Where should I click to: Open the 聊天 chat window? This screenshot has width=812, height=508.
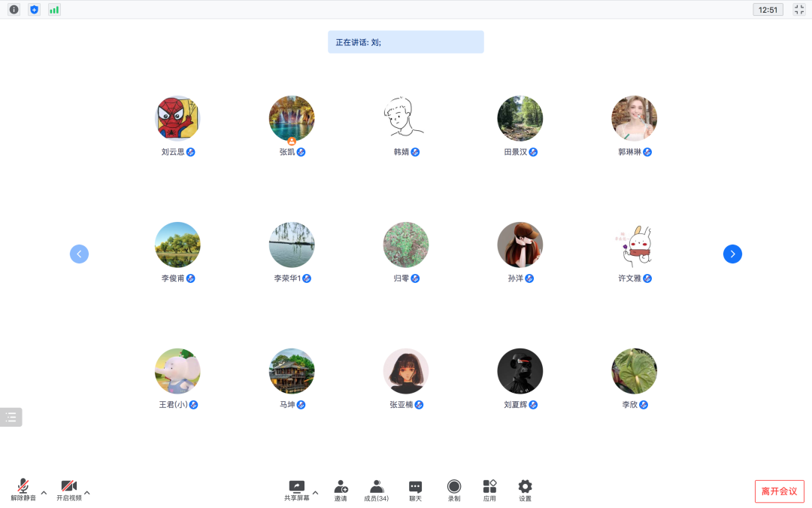[x=415, y=490]
